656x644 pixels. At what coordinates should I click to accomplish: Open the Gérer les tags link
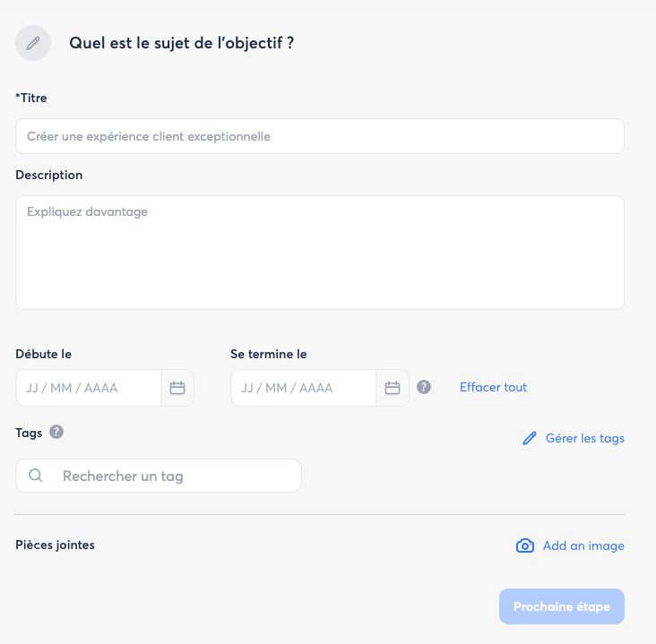[584, 438]
